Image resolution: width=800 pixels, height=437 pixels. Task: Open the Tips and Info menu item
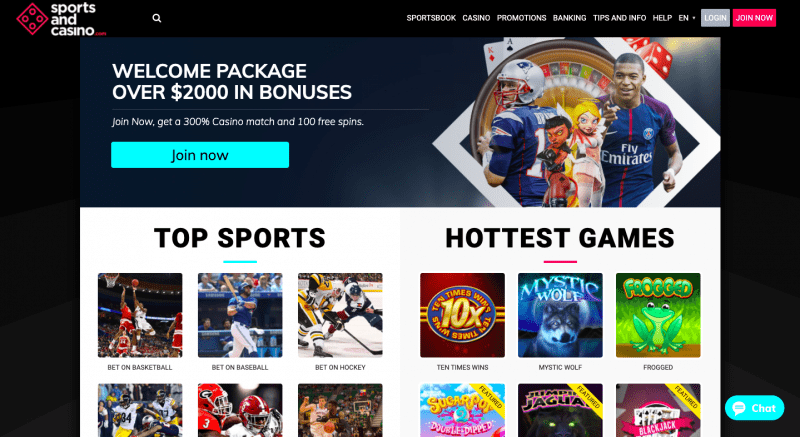pos(619,18)
